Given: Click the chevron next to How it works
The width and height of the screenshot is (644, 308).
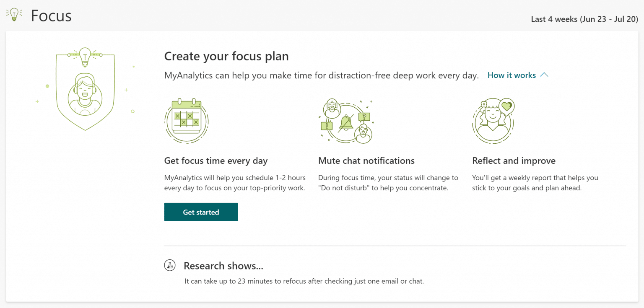Looking at the screenshot, I should coord(544,75).
